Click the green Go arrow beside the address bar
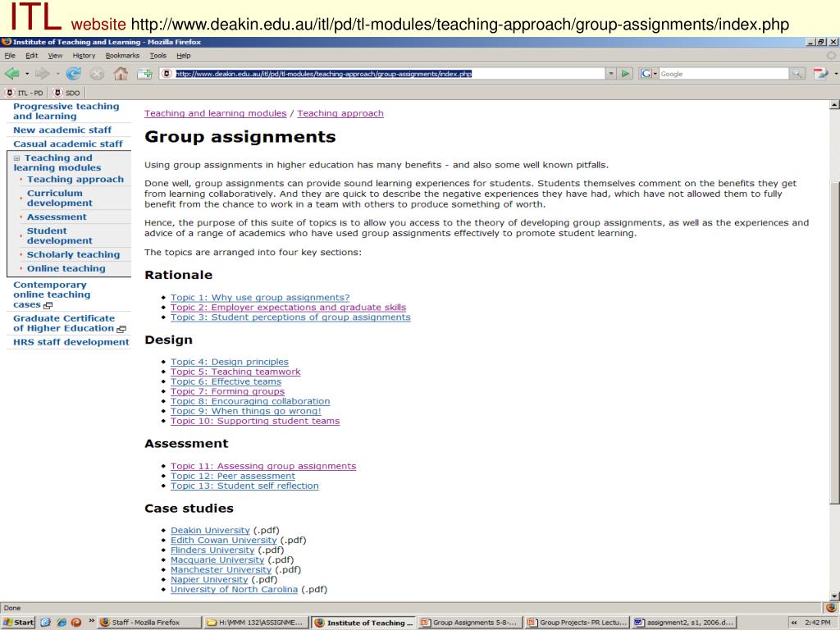The height and width of the screenshot is (630, 840). click(x=625, y=73)
